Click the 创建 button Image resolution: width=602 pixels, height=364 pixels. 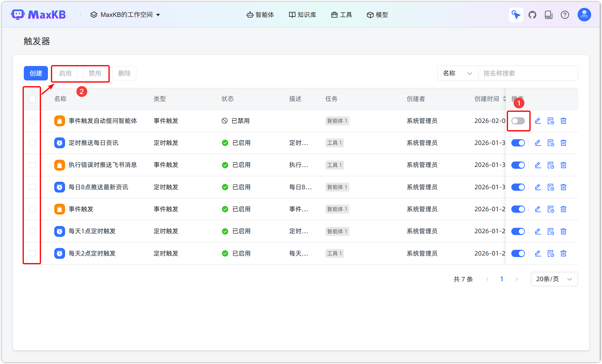pos(36,73)
